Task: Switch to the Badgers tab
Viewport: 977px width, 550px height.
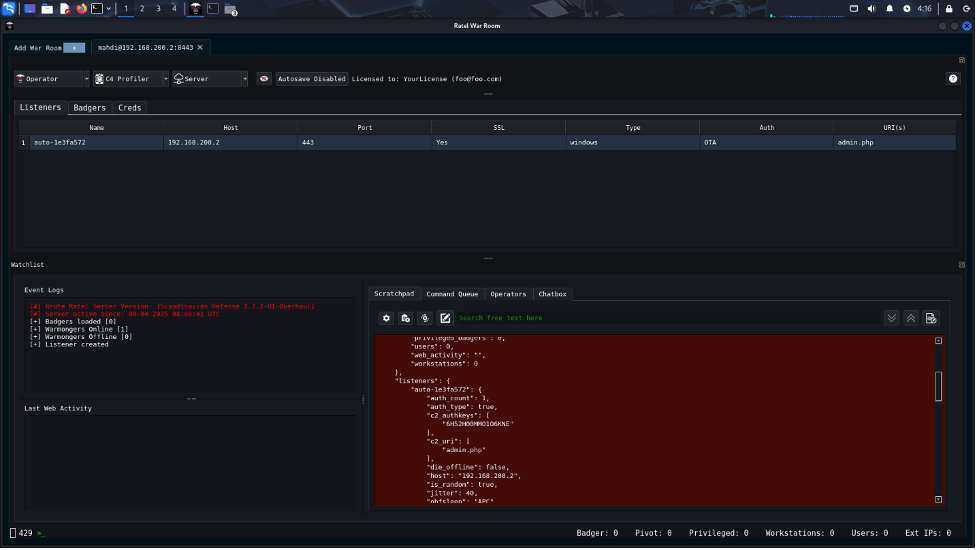Action: (89, 108)
